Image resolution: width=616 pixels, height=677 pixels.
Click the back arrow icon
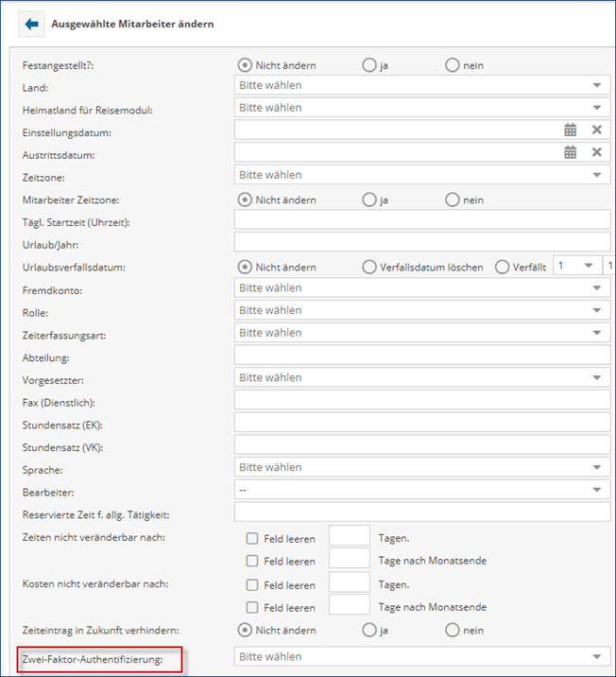pos(28,24)
